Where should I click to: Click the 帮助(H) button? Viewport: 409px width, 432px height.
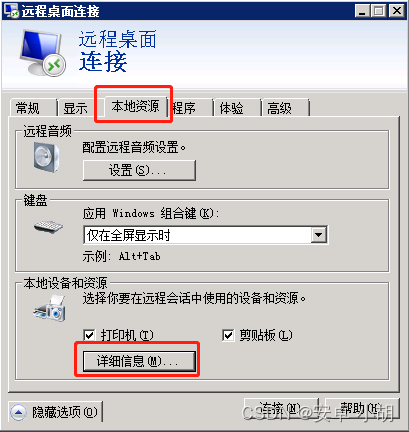point(362,409)
